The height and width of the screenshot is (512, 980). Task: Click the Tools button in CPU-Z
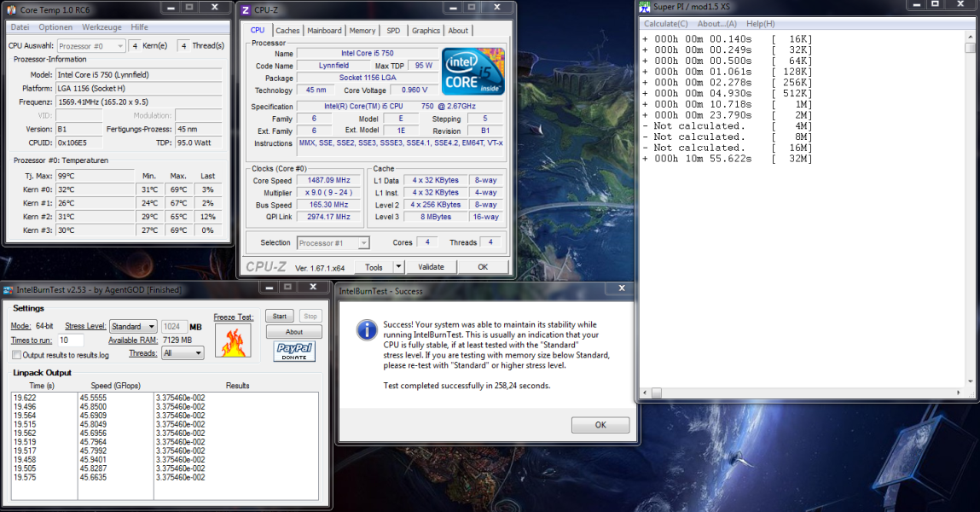click(374, 267)
